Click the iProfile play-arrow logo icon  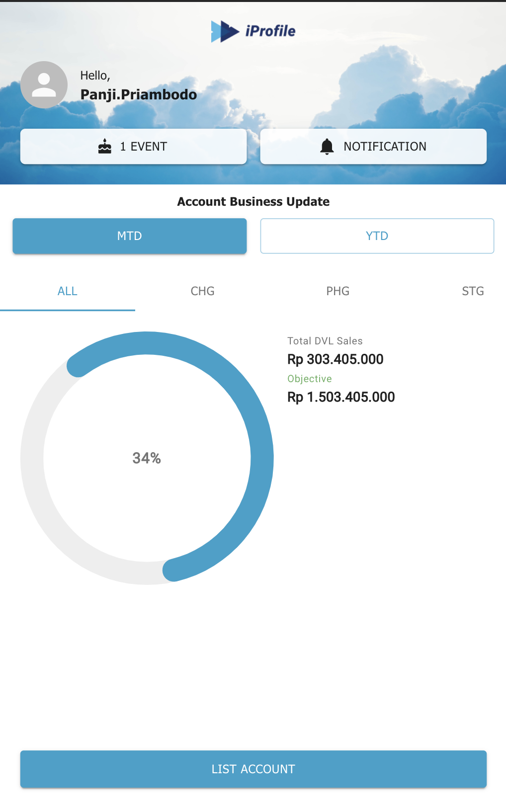click(224, 31)
